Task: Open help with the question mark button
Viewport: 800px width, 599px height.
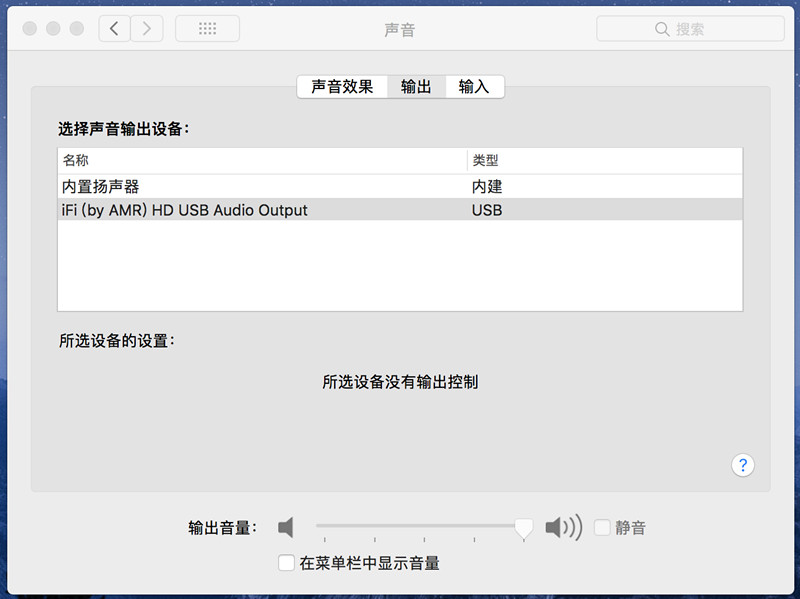Action: (743, 465)
